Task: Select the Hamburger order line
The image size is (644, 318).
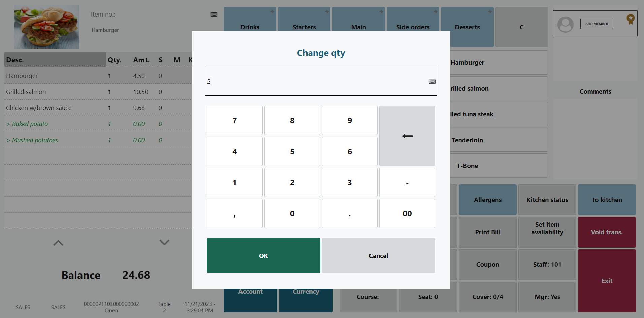Action: pos(98,76)
